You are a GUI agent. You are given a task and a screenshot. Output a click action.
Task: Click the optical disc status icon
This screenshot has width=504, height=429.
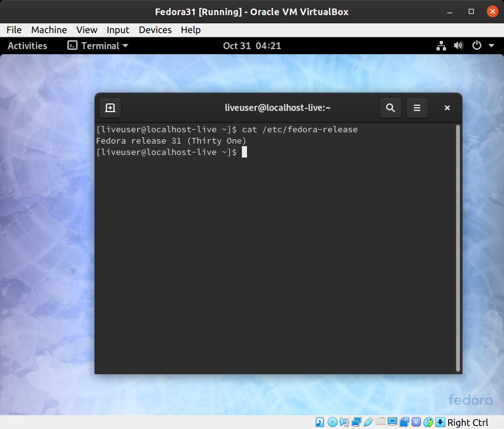[332, 422]
